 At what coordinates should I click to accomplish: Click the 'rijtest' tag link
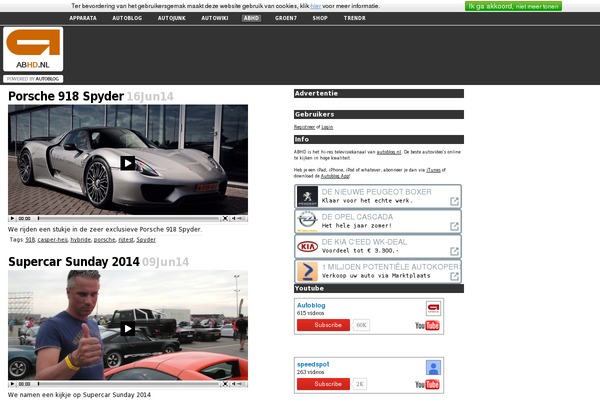(126, 240)
